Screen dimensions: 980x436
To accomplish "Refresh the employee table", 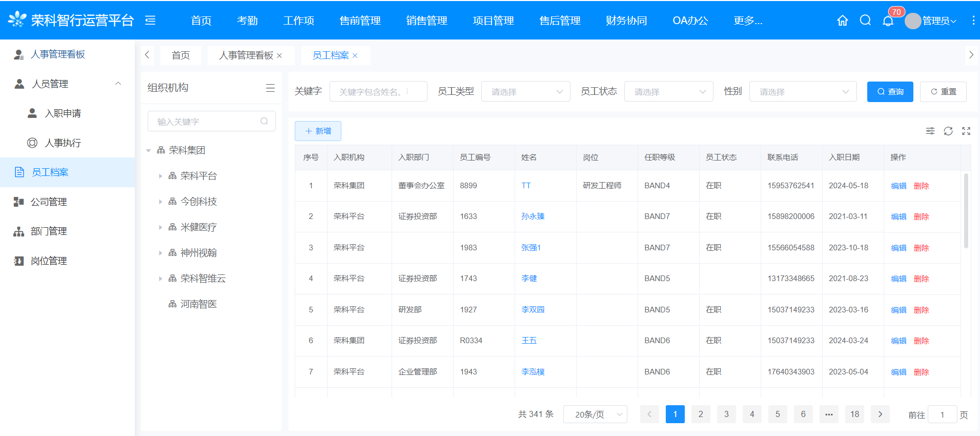I will coord(948,131).
